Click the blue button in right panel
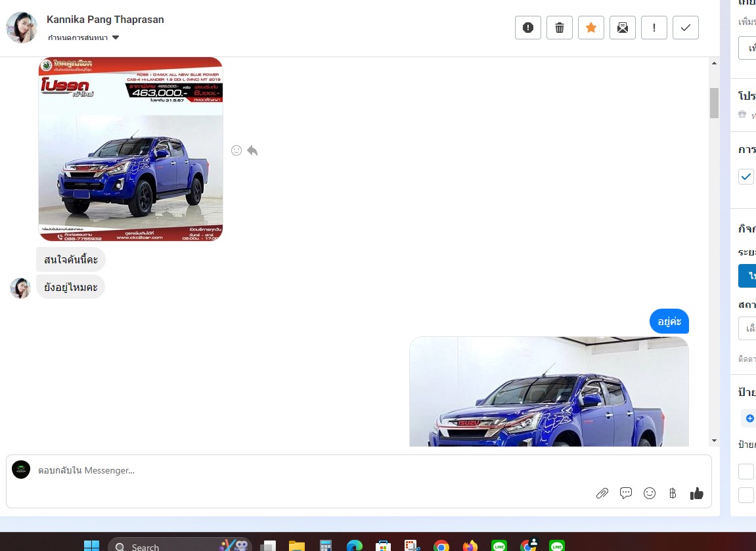The height and width of the screenshot is (551, 756). (747, 276)
